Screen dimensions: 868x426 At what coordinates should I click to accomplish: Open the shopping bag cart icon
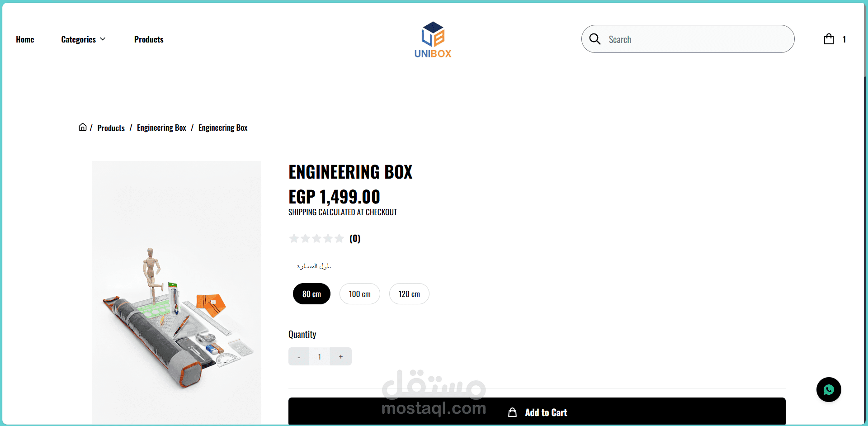829,39
